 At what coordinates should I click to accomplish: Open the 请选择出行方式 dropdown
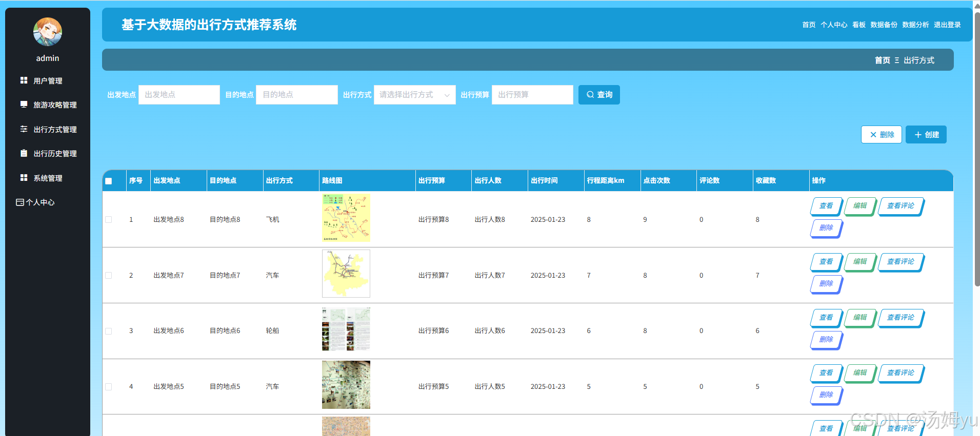point(415,95)
